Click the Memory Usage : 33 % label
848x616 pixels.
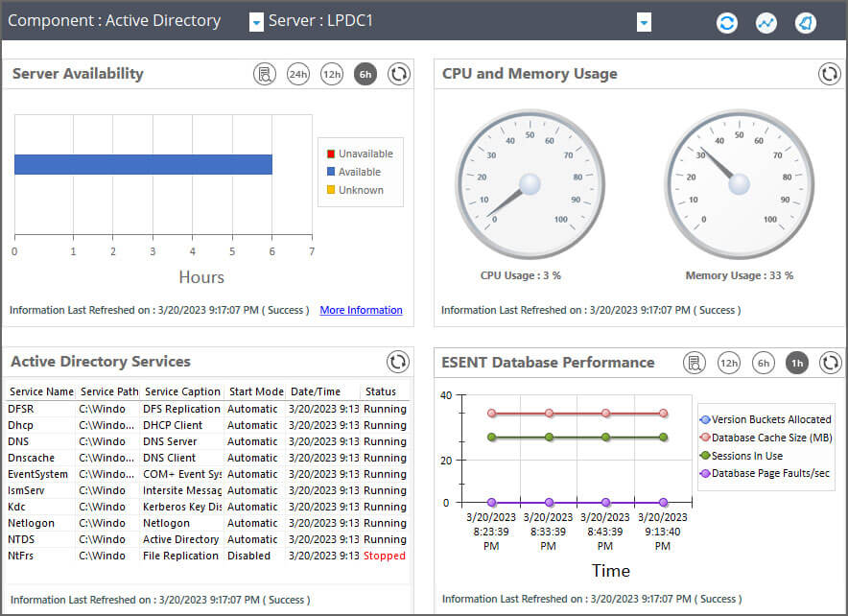point(740,275)
